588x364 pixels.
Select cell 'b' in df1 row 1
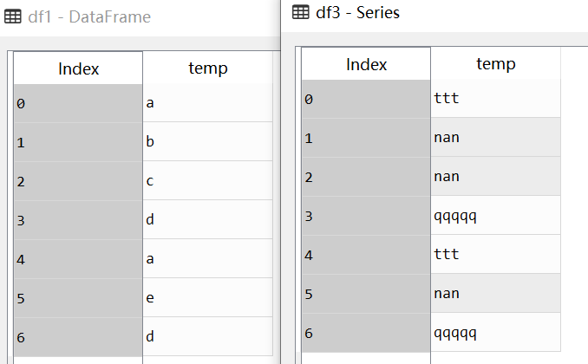(208, 142)
